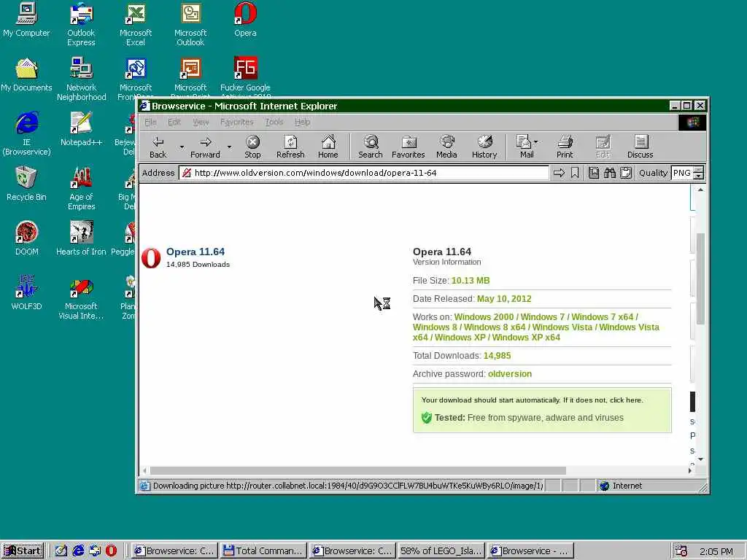
Task: Click the Discuss toolbar button
Action: (x=640, y=147)
